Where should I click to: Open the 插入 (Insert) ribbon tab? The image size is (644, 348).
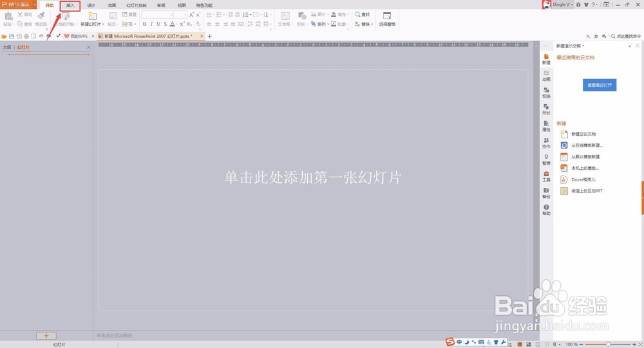pos(70,5)
